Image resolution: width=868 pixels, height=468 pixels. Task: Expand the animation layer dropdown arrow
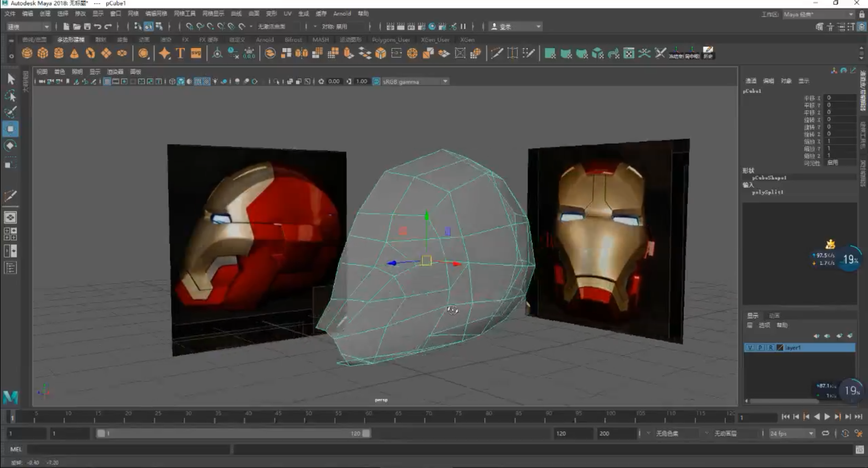point(707,433)
